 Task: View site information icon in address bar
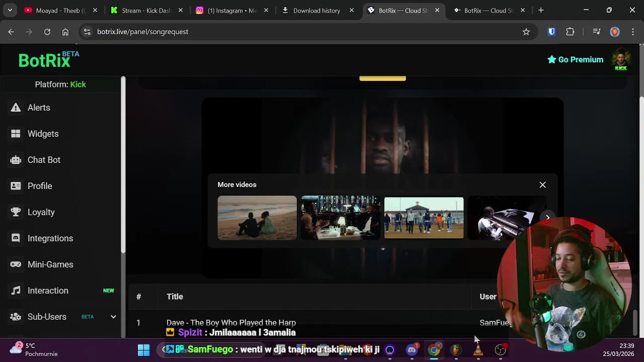[x=87, y=32]
